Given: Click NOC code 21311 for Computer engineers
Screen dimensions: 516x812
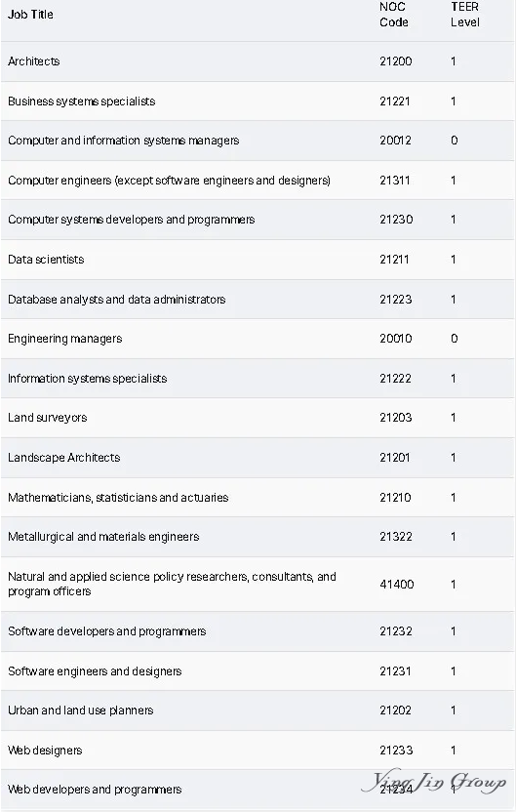Looking at the screenshot, I should pyautogui.click(x=395, y=181).
